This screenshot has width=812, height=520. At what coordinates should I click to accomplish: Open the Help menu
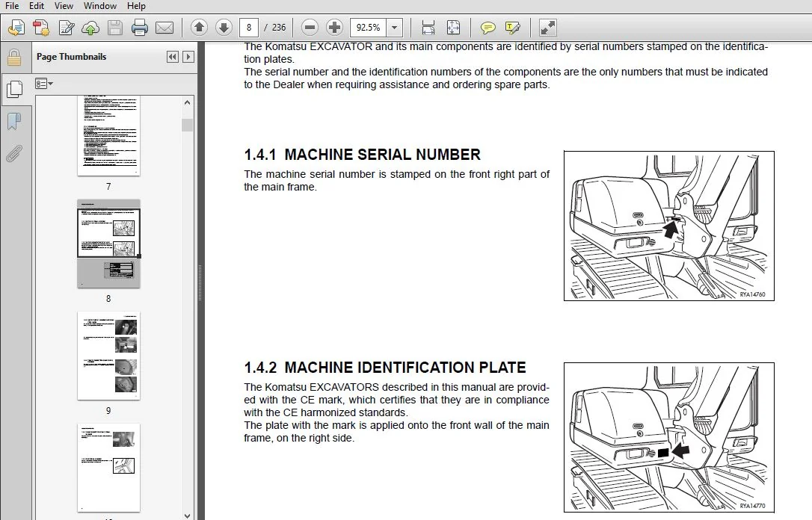point(136,6)
